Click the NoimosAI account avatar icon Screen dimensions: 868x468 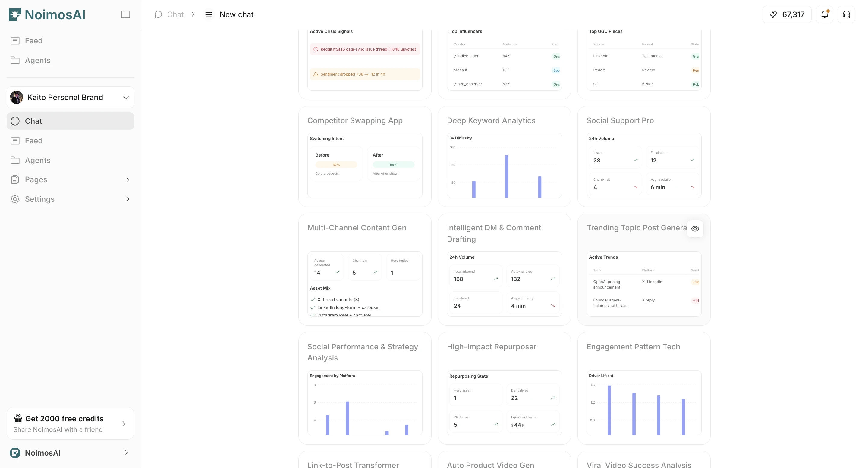15,453
